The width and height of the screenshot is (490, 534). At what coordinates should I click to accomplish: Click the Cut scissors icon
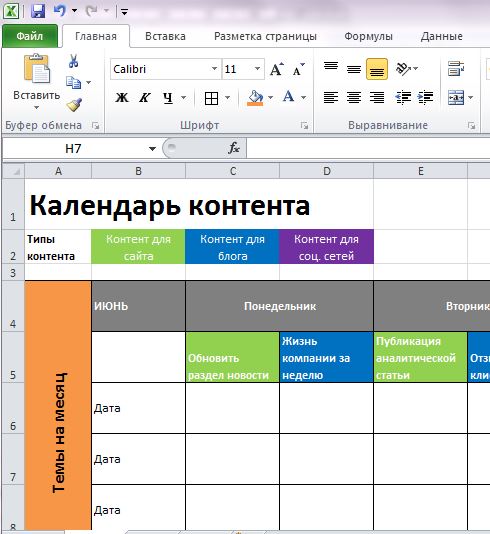click(x=73, y=61)
